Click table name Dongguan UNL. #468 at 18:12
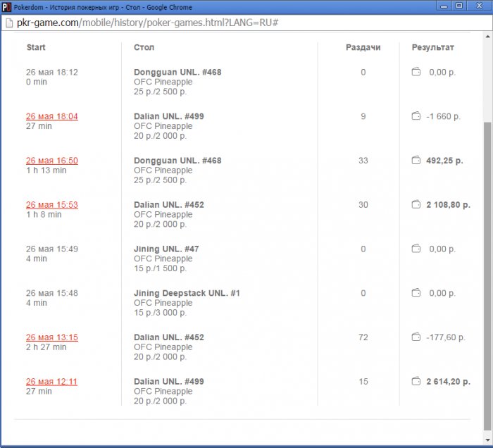Viewport: 493px width, 448px height. click(177, 72)
